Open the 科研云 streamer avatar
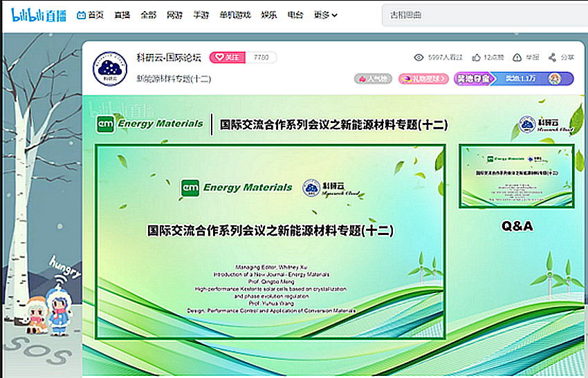Screen dimensions: 588x378 110,69
